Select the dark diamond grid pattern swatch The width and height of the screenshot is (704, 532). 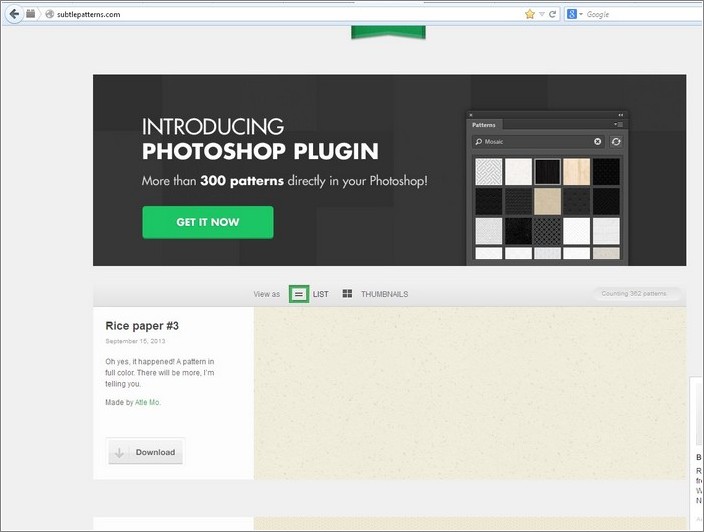(547, 231)
